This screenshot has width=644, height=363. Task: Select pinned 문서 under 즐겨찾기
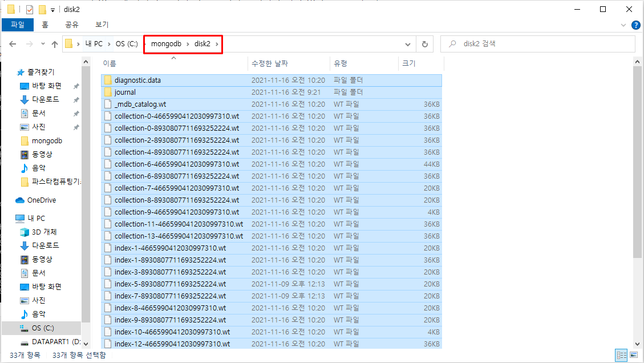click(39, 113)
